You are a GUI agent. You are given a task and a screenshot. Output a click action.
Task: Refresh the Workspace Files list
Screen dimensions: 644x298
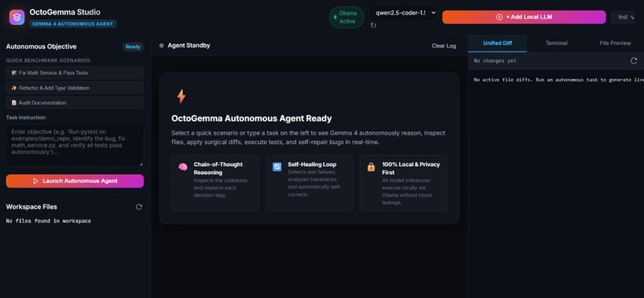(138, 207)
